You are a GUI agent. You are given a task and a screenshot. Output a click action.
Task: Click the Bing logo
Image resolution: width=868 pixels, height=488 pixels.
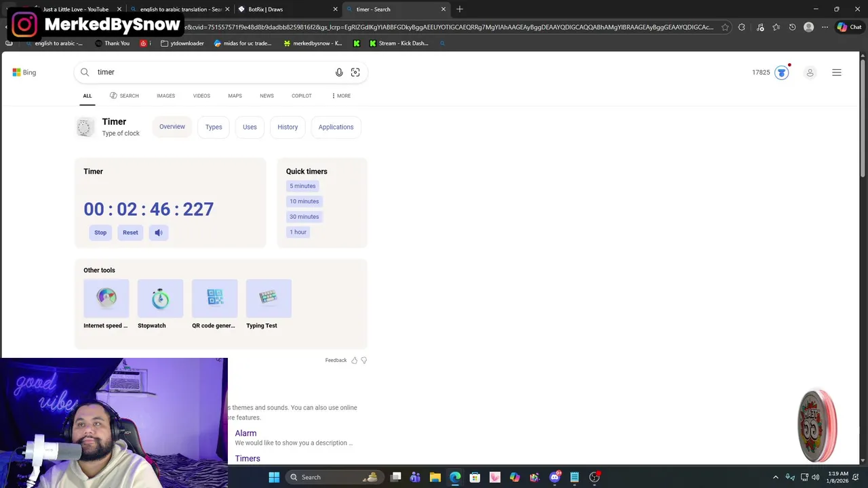[x=24, y=73]
